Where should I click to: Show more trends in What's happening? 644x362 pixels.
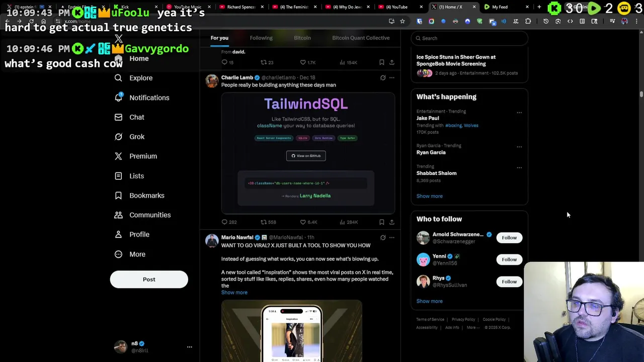pyautogui.click(x=429, y=196)
